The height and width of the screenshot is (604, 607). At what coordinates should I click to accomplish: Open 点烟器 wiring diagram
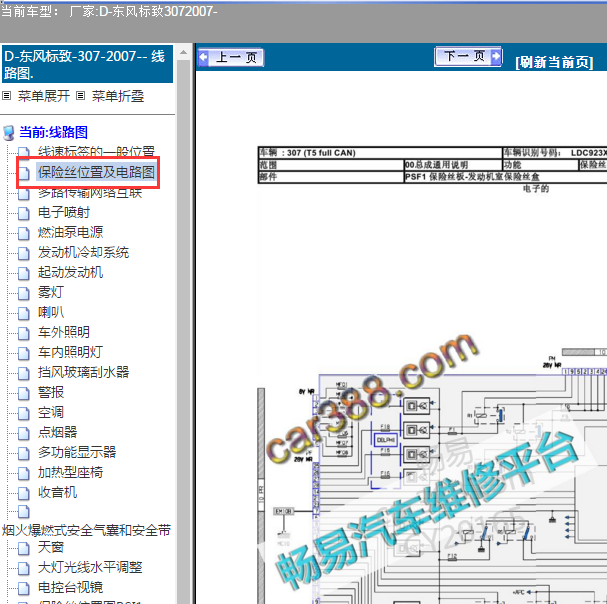point(57,432)
